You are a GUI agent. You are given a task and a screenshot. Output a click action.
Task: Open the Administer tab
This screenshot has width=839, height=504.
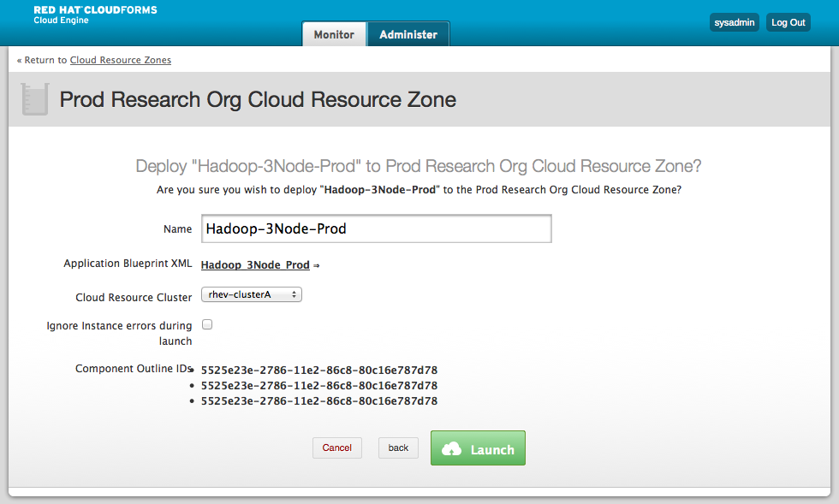408,34
